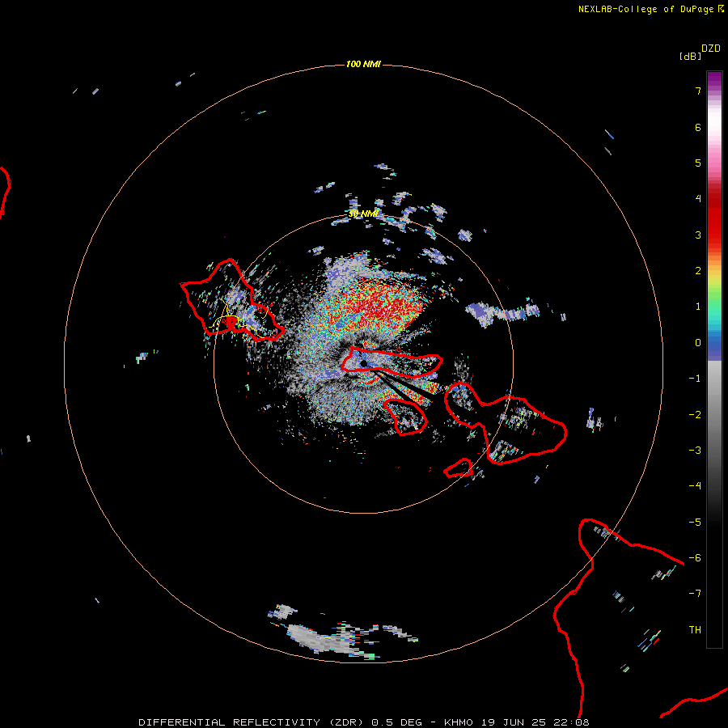The width and height of the screenshot is (728, 728).
Task: Click the ZDR color scale bar
Action: coord(714,359)
